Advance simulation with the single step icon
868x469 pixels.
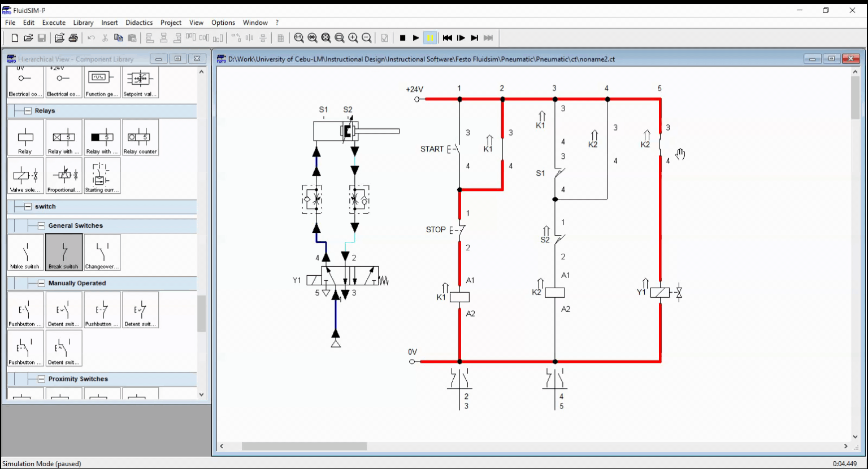(461, 38)
